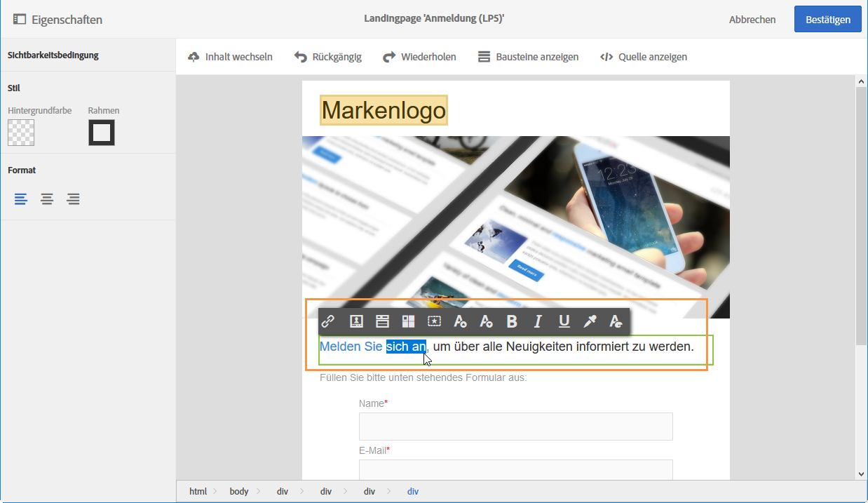Click Bausteine anzeigen in the toolbar
Image resolution: width=868 pixels, height=503 pixels.
pos(528,57)
